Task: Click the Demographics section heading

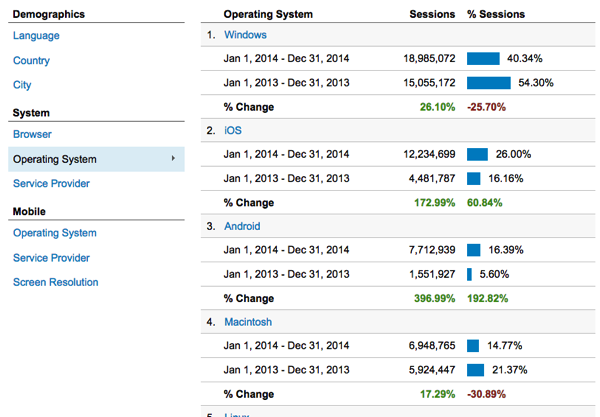Action: click(x=49, y=14)
